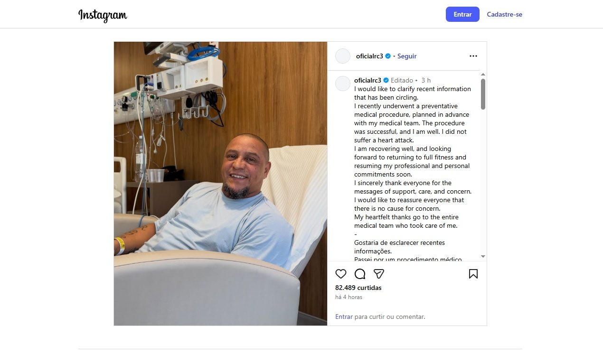Click verified badge in caption

pos(386,80)
